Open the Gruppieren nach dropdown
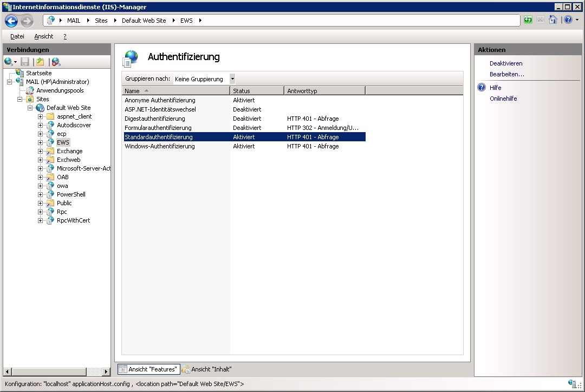This screenshot has height=392, width=585. pyautogui.click(x=232, y=79)
